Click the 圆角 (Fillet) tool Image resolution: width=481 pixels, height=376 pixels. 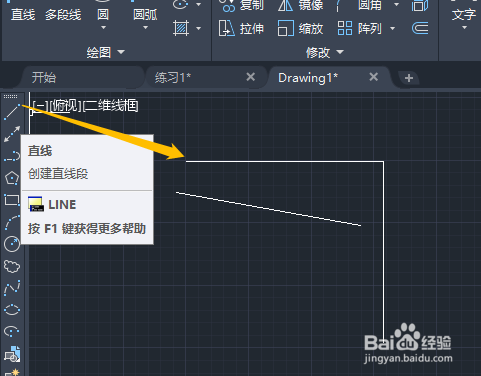click(x=359, y=5)
